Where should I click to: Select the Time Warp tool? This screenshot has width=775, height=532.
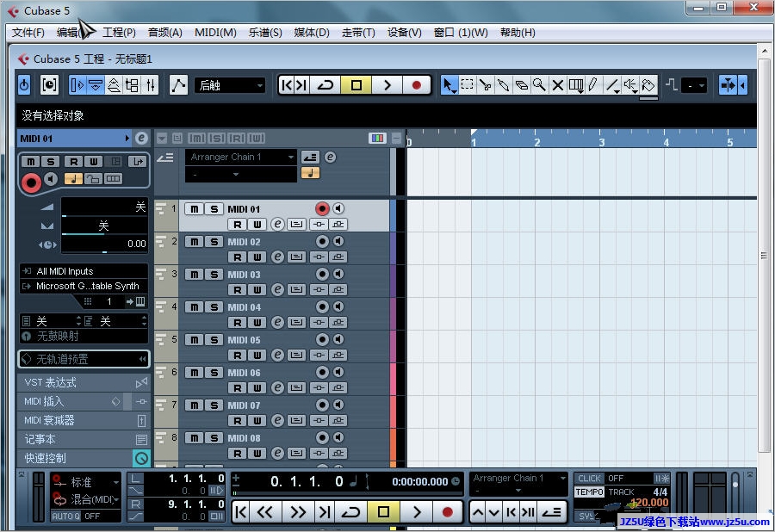pos(576,85)
